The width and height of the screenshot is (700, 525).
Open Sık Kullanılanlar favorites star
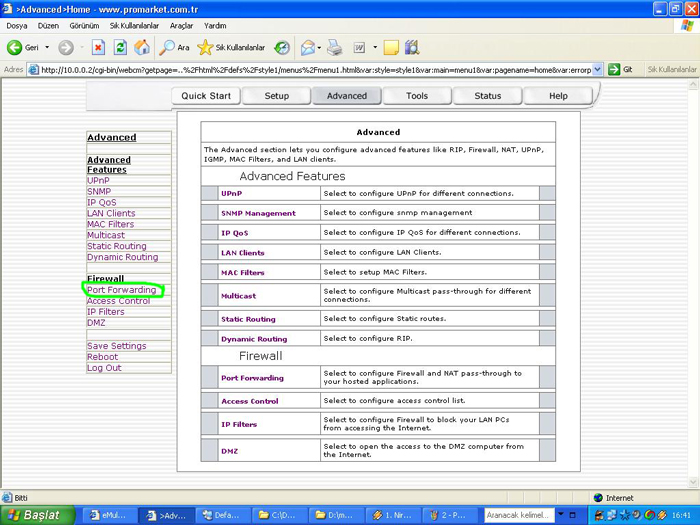tap(231, 47)
